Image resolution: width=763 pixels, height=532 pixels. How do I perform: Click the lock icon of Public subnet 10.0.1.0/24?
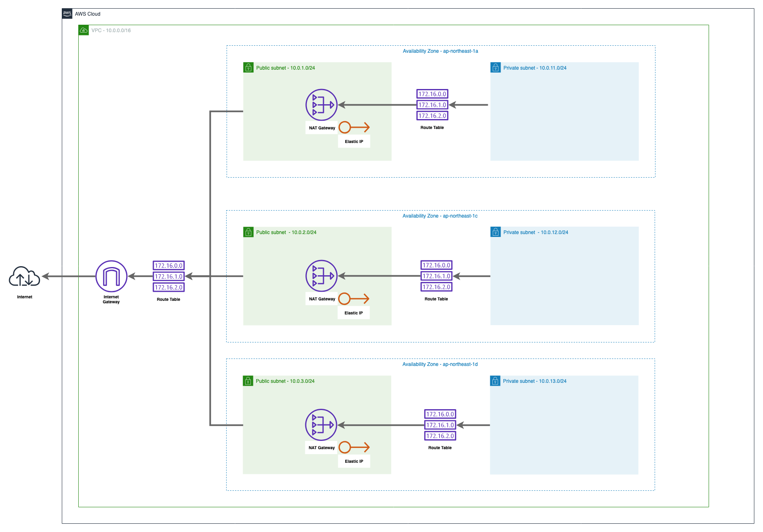coord(248,68)
